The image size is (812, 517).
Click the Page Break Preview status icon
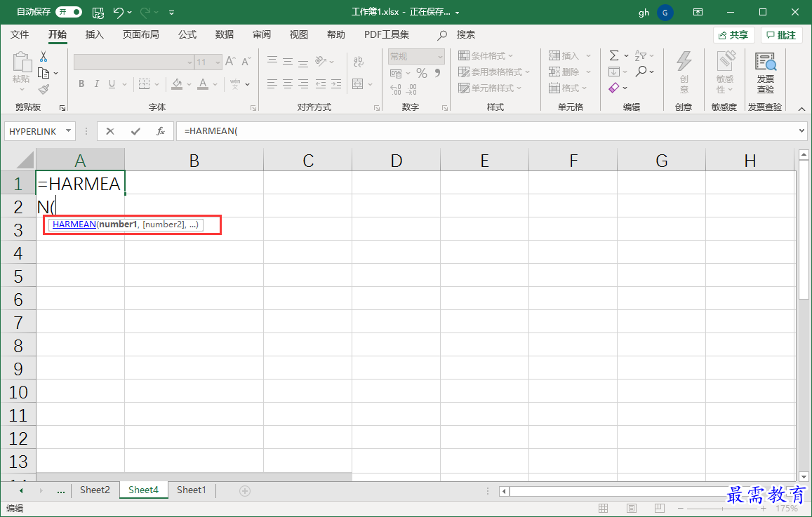[x=659, y=508]
